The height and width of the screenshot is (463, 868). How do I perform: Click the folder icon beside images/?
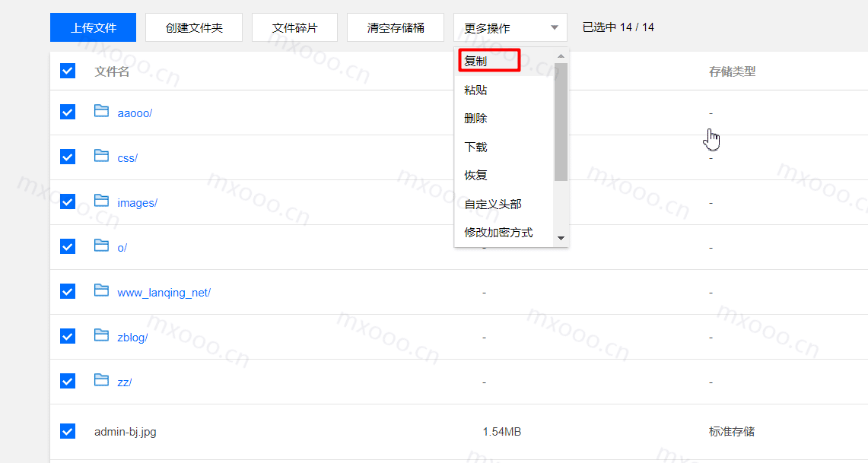[102, 201]
